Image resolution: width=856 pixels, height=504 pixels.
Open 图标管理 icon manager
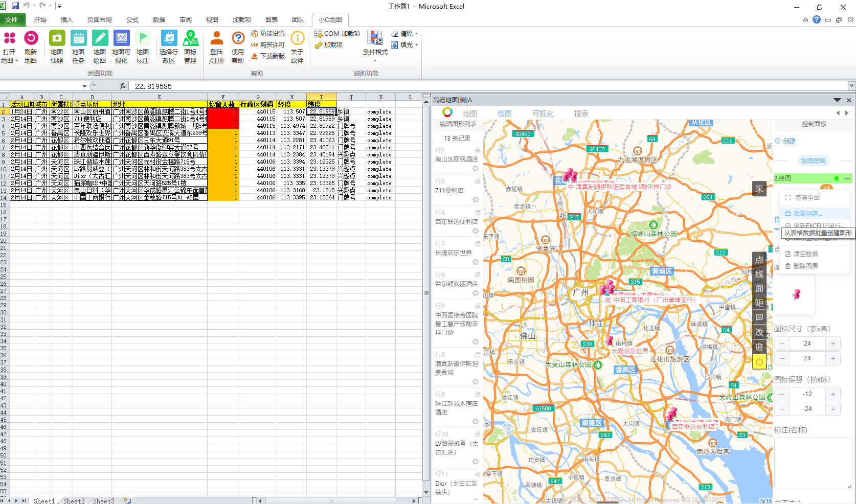[x=190, y=47]
